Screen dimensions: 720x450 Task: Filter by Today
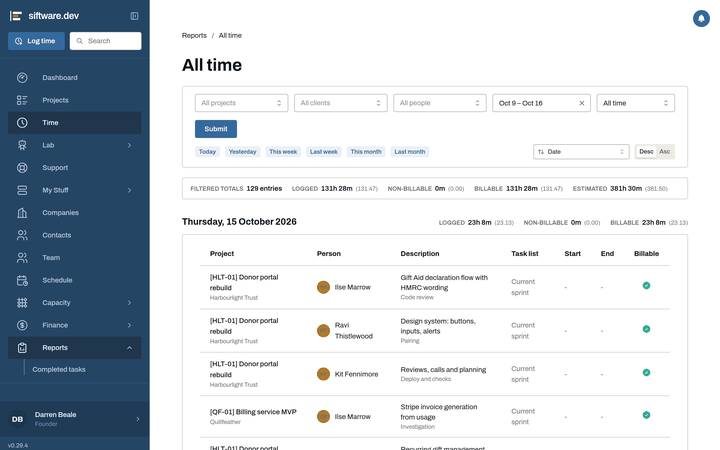(207, 152)
